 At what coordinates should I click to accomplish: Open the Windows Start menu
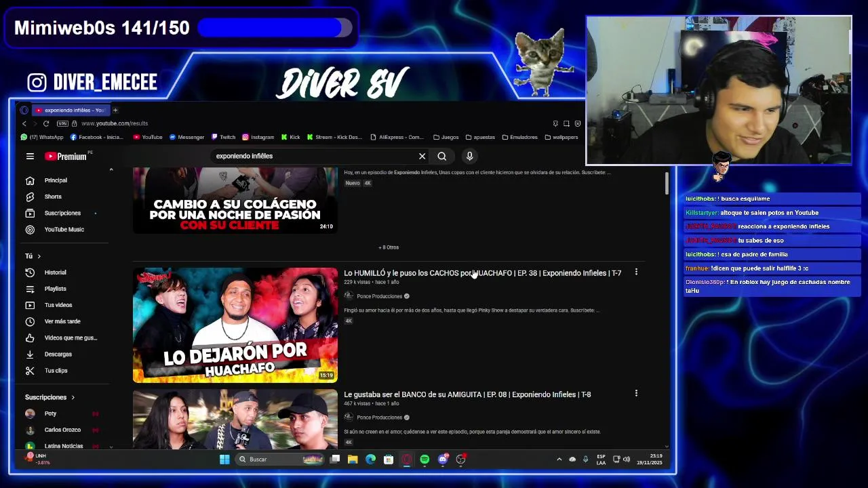(x=224, y=460)
